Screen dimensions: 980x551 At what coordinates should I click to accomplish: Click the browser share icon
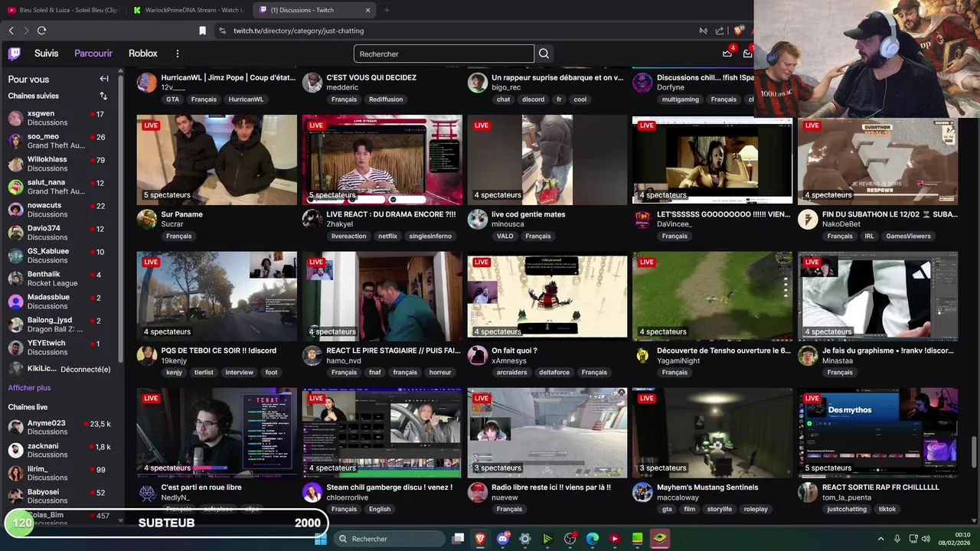[720, 31]
